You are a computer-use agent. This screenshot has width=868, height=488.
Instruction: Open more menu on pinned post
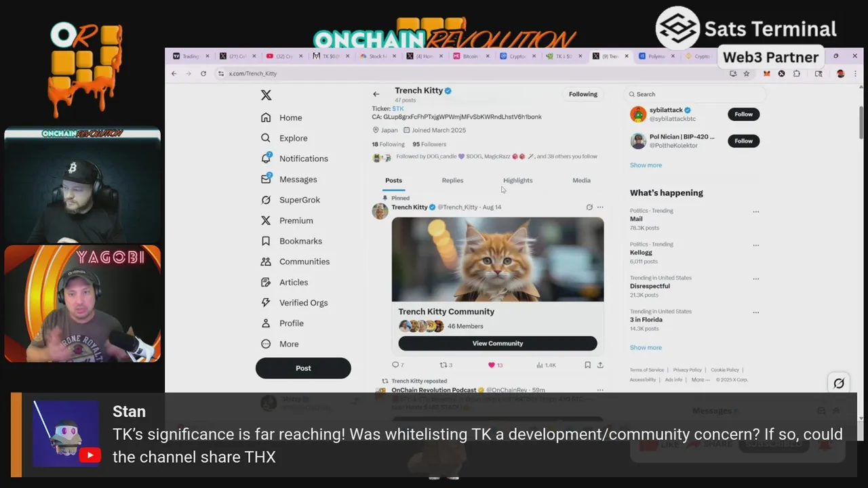coord(600,207)
